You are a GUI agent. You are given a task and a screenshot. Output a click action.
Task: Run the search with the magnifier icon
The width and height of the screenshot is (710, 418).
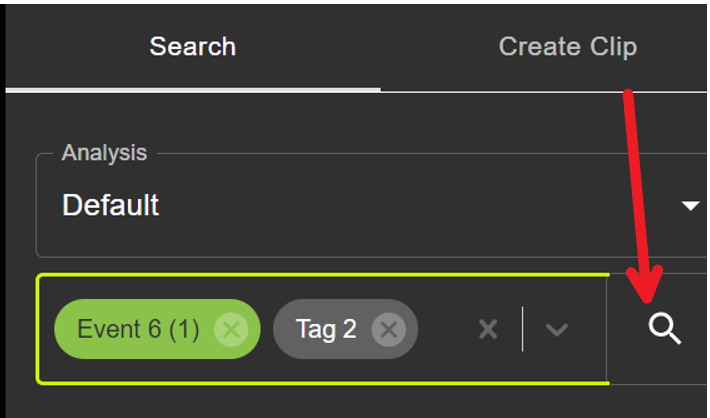[664, 329]
